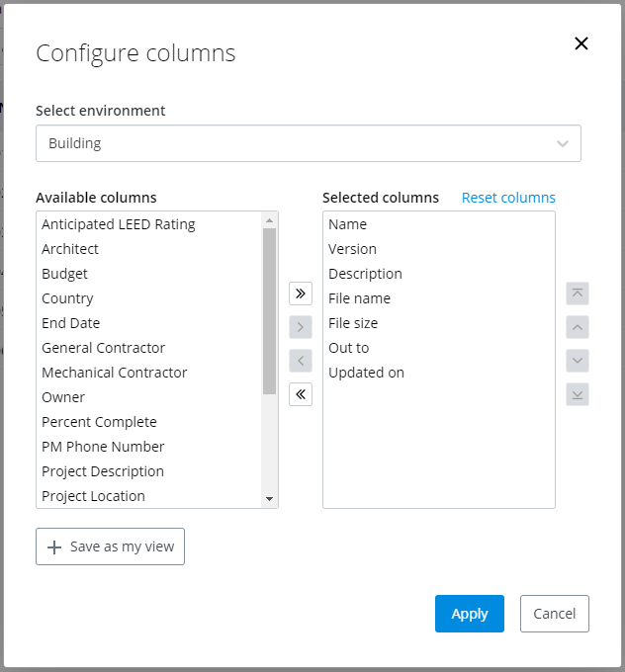Click the Reset columns link
This screenshot has width=625, height=672.
508,198
